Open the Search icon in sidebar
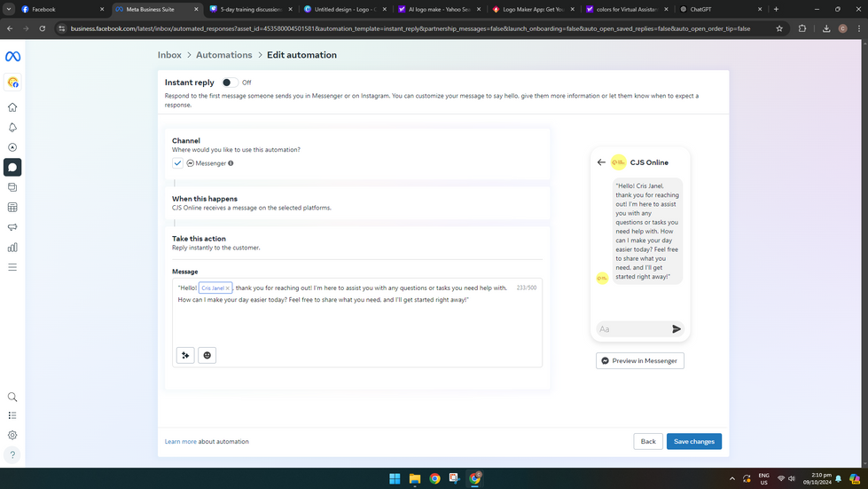868x489 pixels. tap(12, 397)
